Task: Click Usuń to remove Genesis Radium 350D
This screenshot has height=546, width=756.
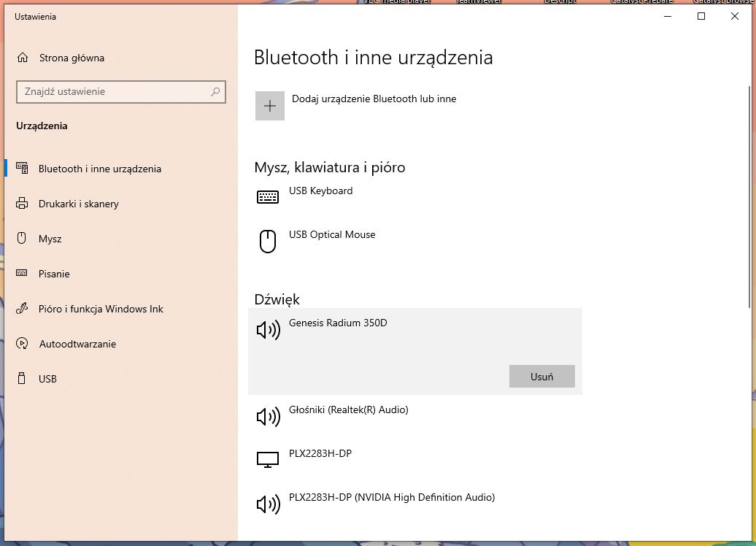Action: (x=542, y=376)
